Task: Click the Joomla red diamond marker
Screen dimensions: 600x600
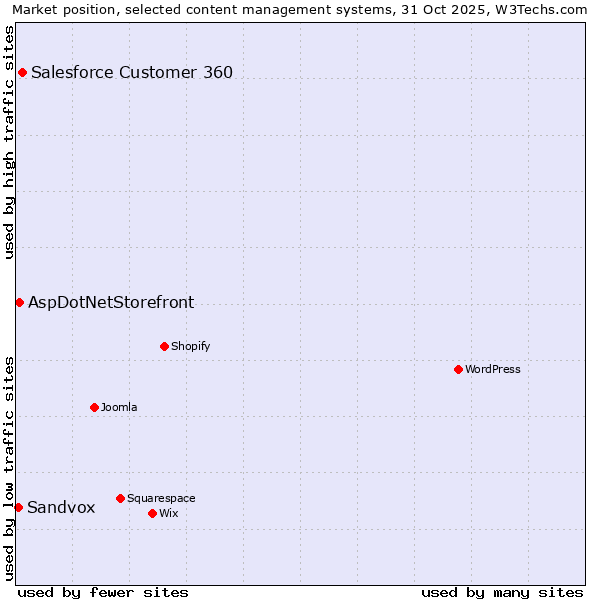Action: click(x=94, y=407)
